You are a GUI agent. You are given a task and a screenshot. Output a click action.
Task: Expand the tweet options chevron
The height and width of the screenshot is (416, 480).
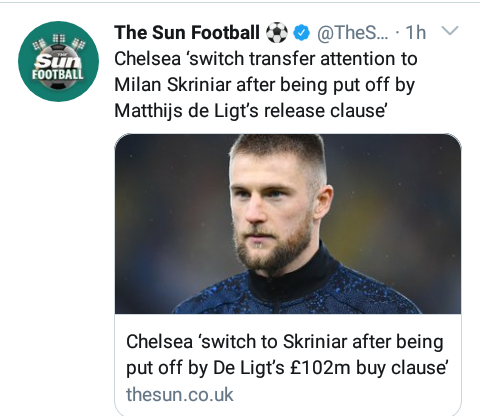click(450, 31)
